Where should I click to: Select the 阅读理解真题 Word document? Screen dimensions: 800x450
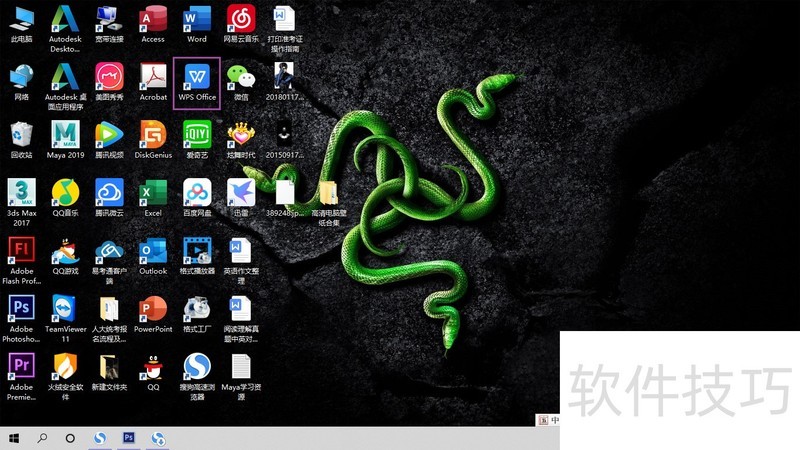point(241,318)
